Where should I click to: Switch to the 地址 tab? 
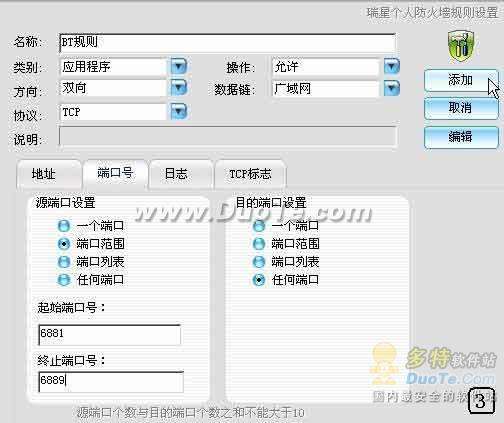(49, 174)
